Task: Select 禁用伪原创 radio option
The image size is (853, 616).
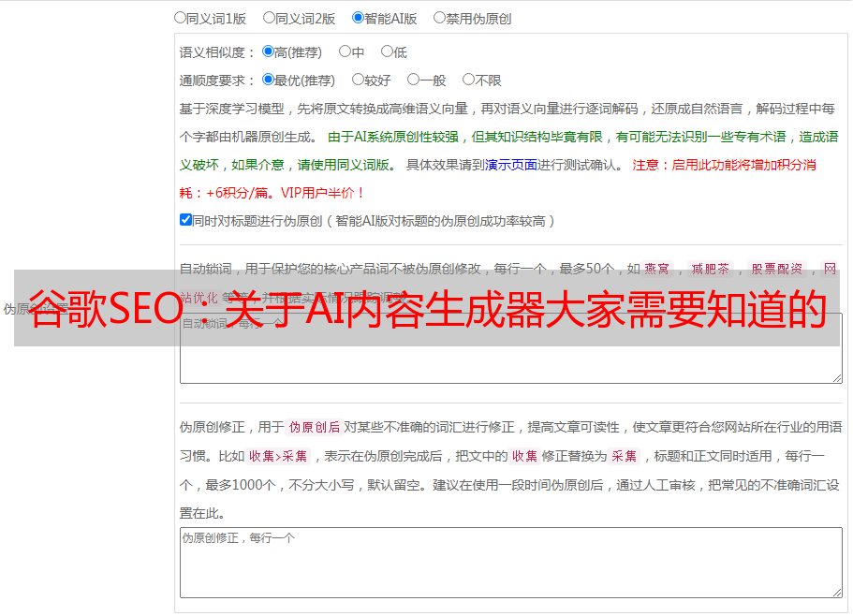Action: coord(439,18)
